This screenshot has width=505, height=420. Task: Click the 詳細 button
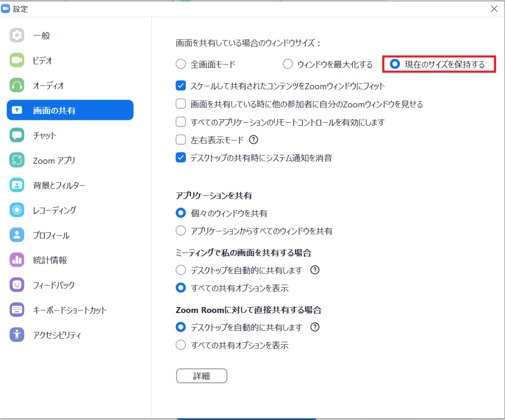[201, 376]
